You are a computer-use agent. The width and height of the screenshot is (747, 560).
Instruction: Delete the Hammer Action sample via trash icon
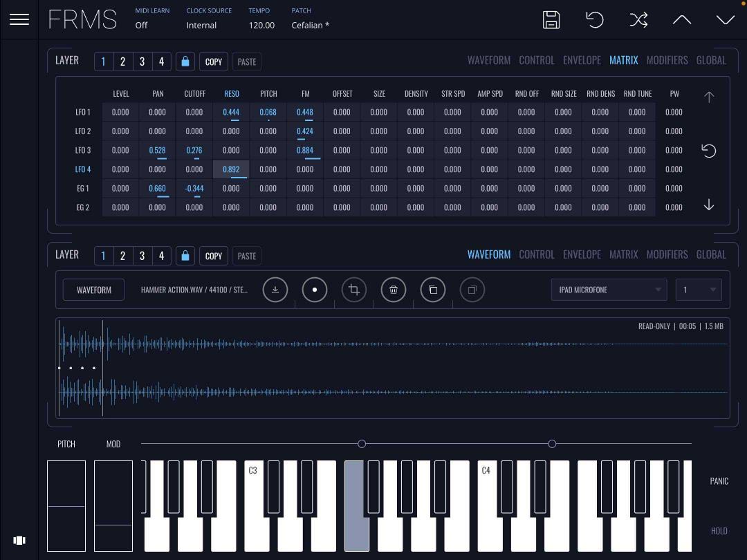tap(394, 290)
